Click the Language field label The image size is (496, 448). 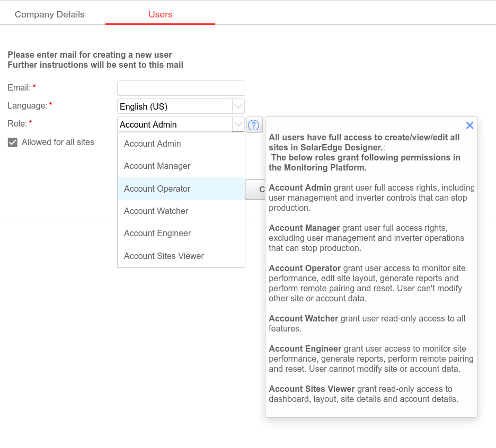(x=28, y=106)
